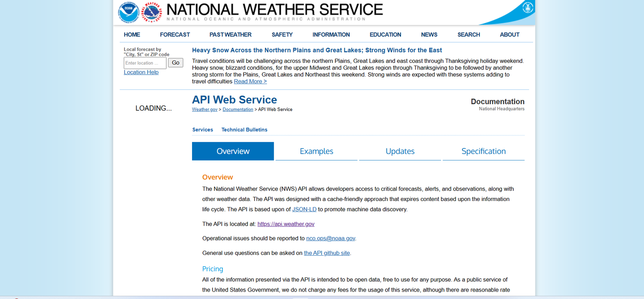
Task: Click the Documentation breadcrumb link
Action: [238, 109]
